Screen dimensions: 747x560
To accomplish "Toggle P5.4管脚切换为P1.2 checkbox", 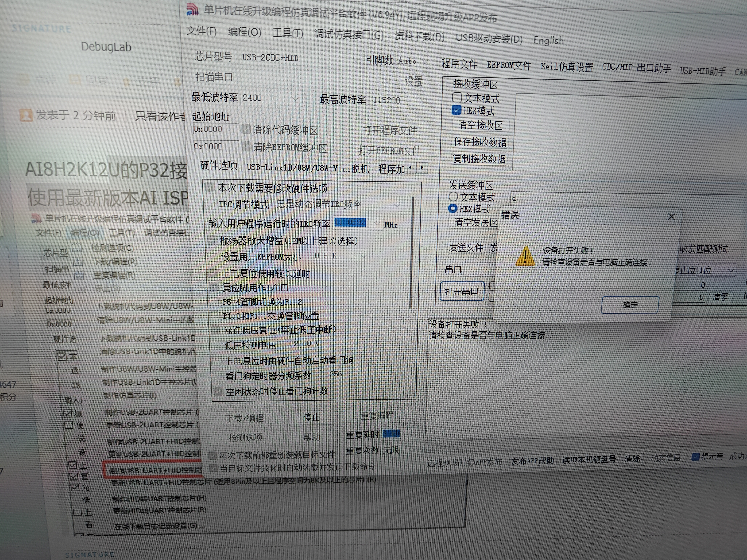I will click(214, 302).
